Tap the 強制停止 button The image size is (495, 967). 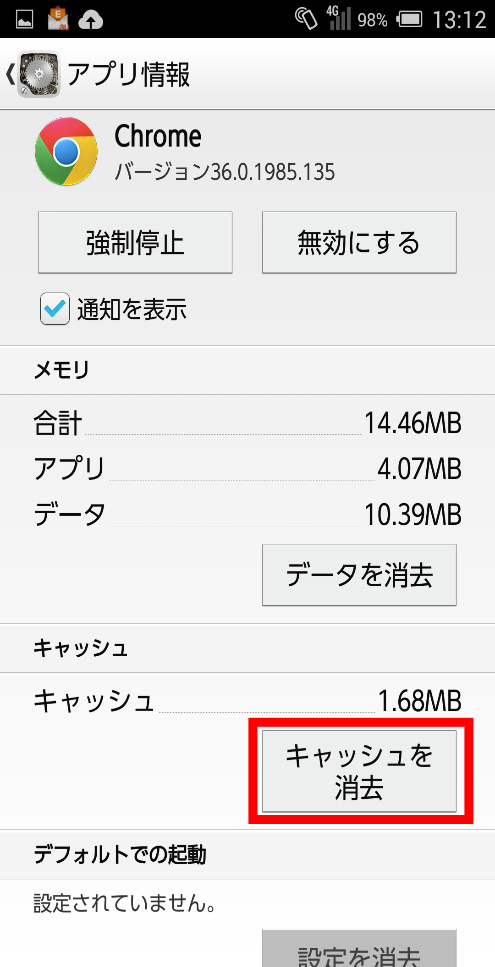(135, 242)
